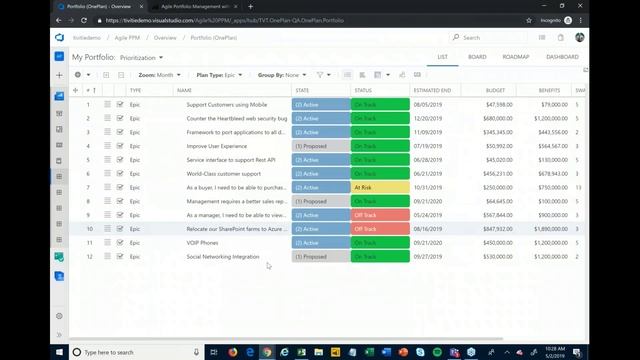640x360 pixels.
Task: Open Firefox from the taskbar
Action: pos(233,352)
